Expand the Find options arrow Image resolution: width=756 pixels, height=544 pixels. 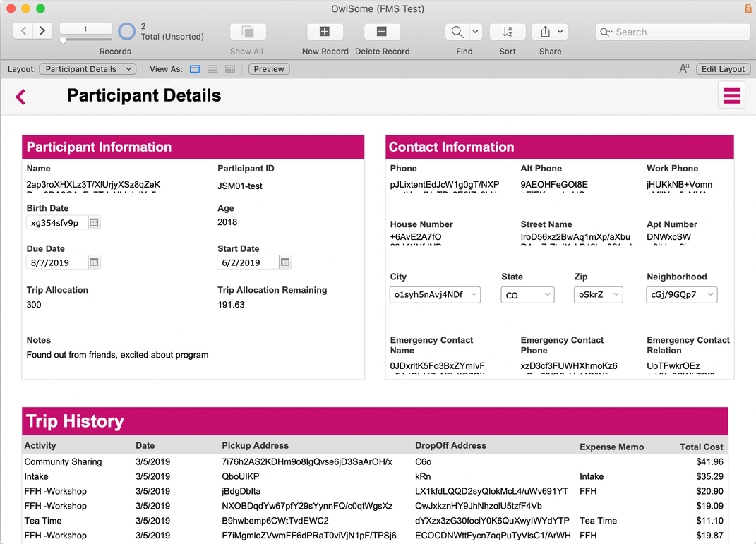click(475, 32)
